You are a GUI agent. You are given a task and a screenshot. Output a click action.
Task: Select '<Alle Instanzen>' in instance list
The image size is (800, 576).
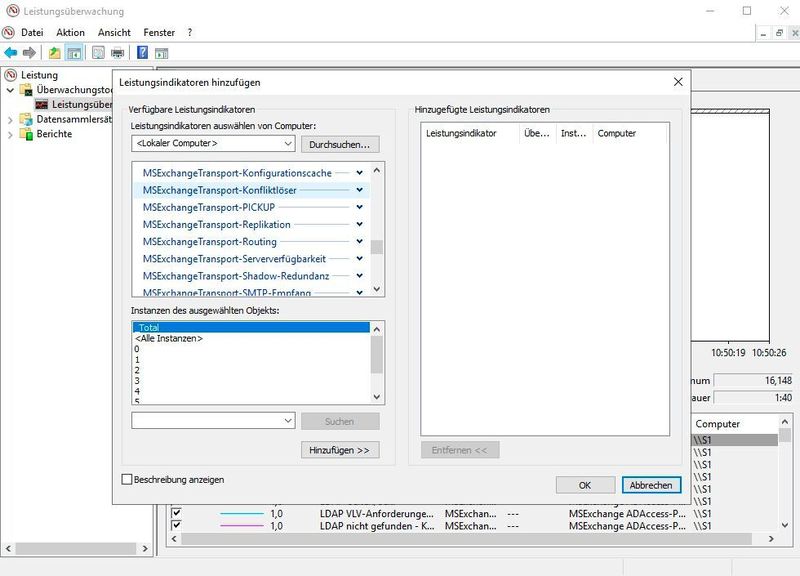point(251,338)
